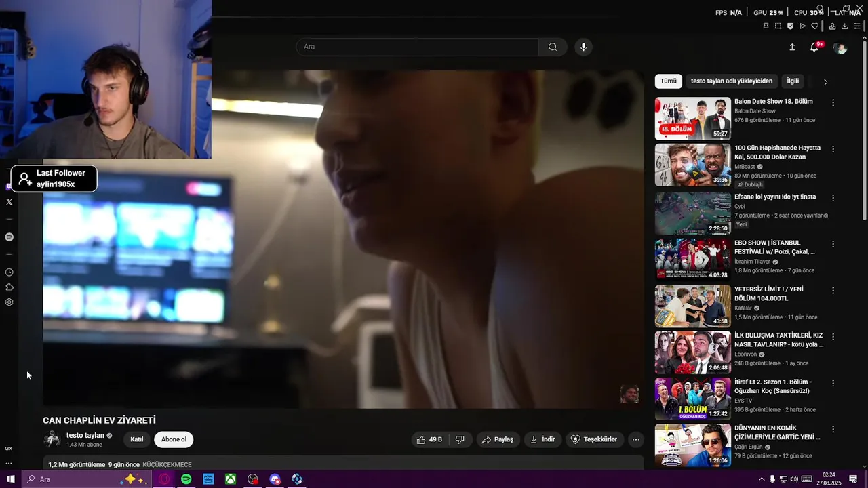868x488 pixels.
Task: Like the video (49 B)
Action: click(430, 439)
